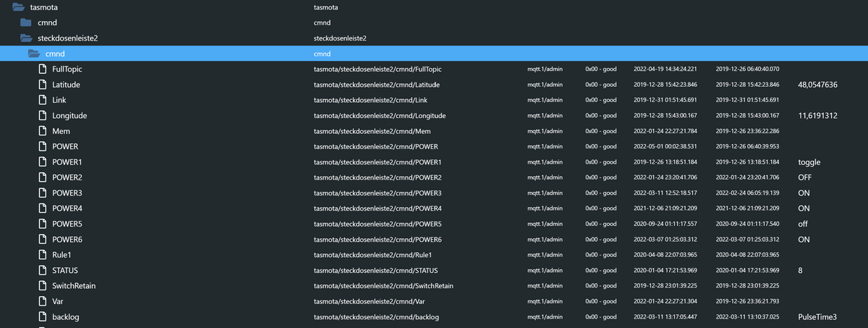Click path tasmota/steckdosenleiste2/cmnd/Var

[x=370, y=301]
